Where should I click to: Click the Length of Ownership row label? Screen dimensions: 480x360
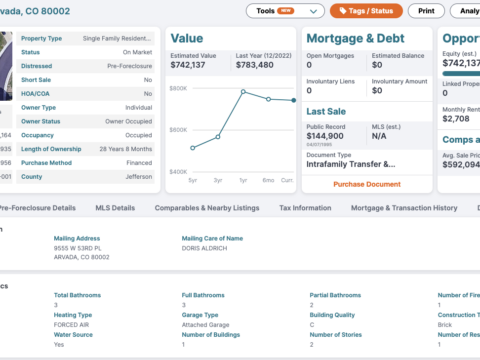pos(51,149)
